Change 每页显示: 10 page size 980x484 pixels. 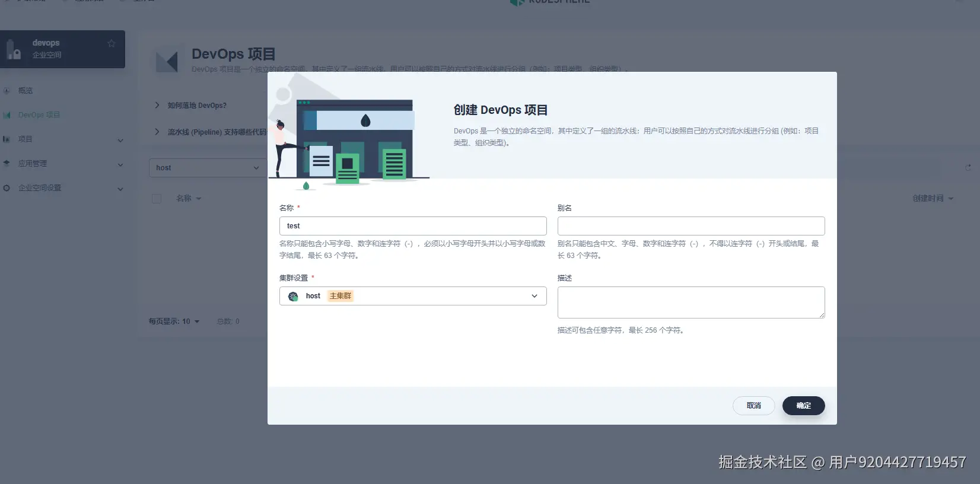click(x=174, y=321)
